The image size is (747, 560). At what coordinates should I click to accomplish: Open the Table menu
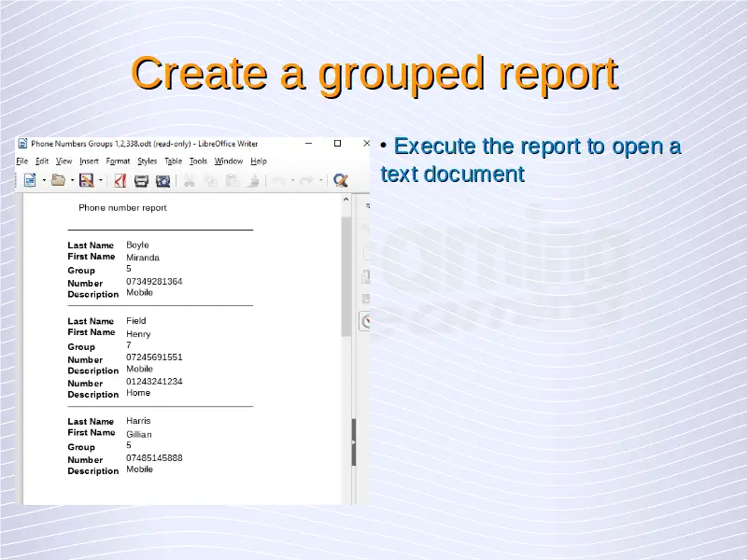pyautogui.click(x=174, y=161)
